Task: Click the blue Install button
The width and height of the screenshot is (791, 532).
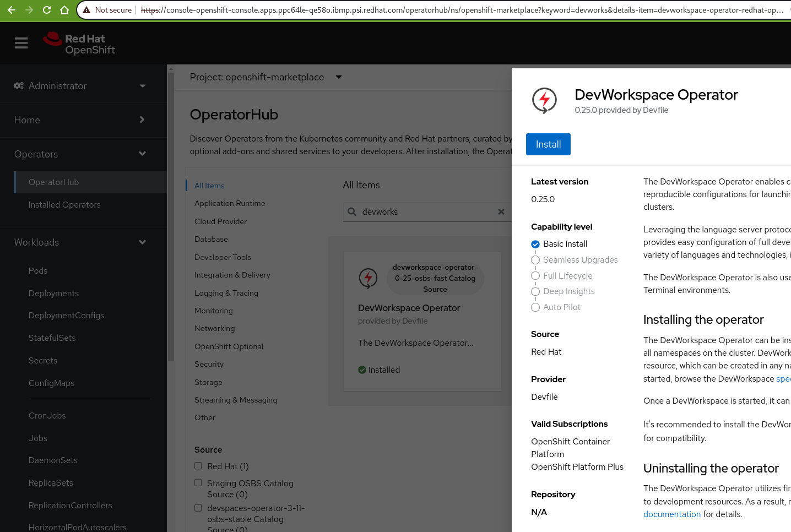Action: (x=548, y=144)
